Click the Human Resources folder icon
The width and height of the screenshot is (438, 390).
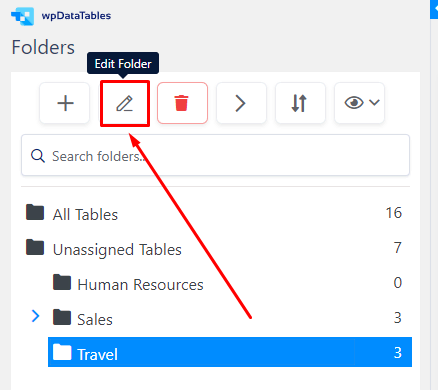click(x=62, y=282)
